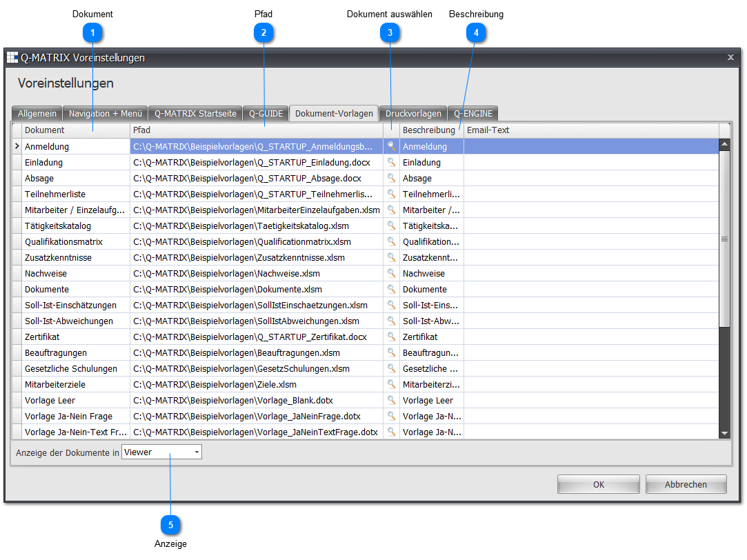The height and width of the screenshot is (560, 747).
Task: Open the Allgemein tab
Action: coord(37,113)
